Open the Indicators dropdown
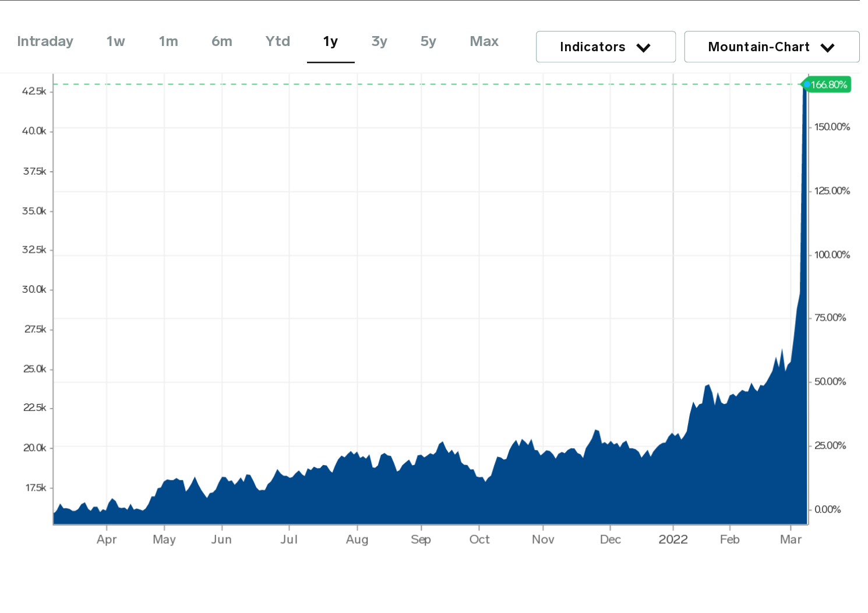 [x=605, y=47]
